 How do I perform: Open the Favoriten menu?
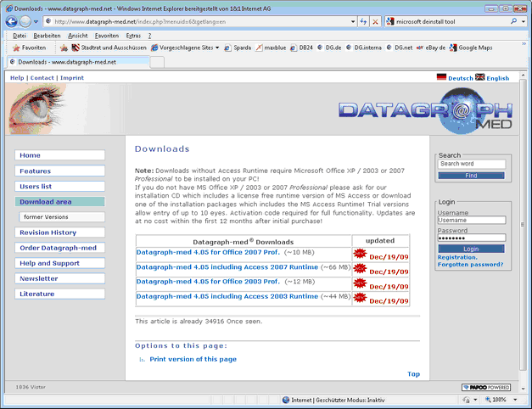click(107, 36)
